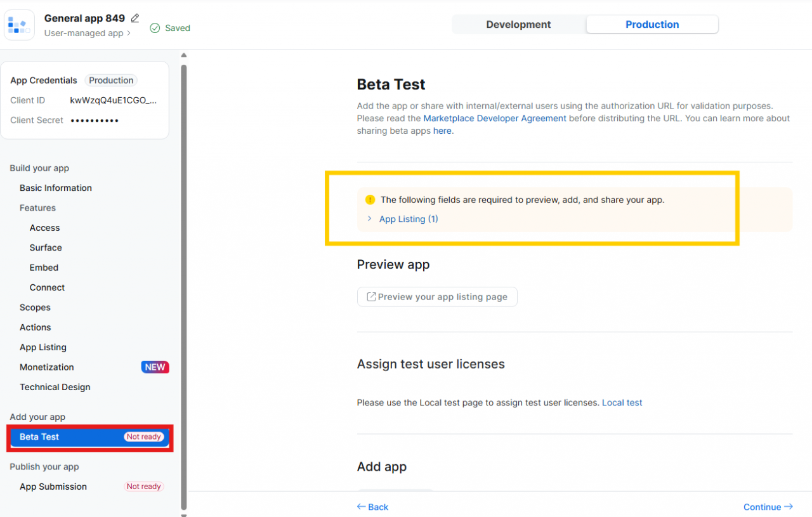Edit the app name with the pencil icon

(135, 18)
